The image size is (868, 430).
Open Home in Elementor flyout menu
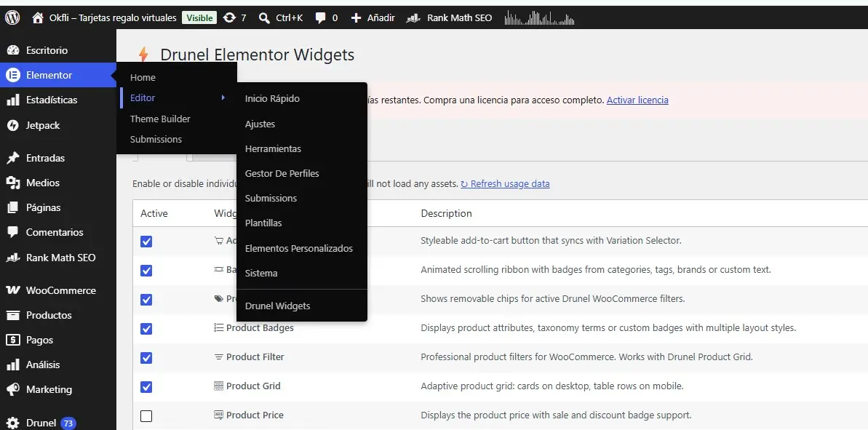(143, 78)
